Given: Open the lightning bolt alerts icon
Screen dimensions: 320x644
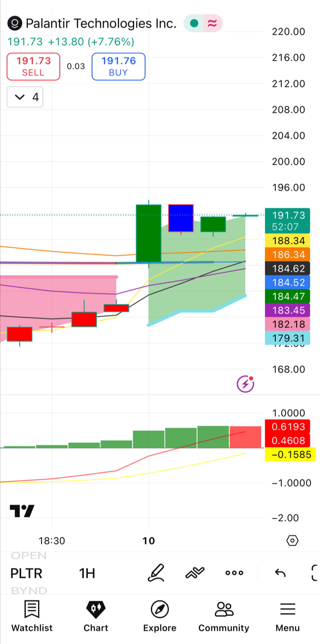Looking at the screenshot, I should (x=245, y=384).
